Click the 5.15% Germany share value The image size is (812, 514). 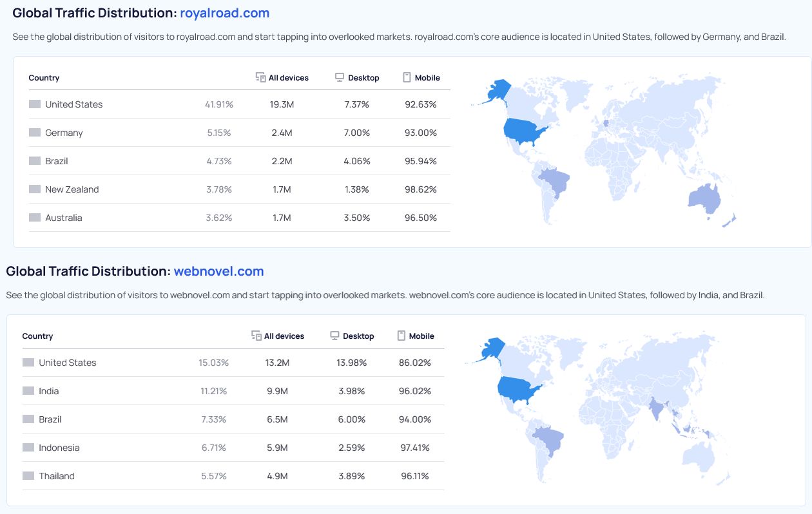[x=219, y=133]
